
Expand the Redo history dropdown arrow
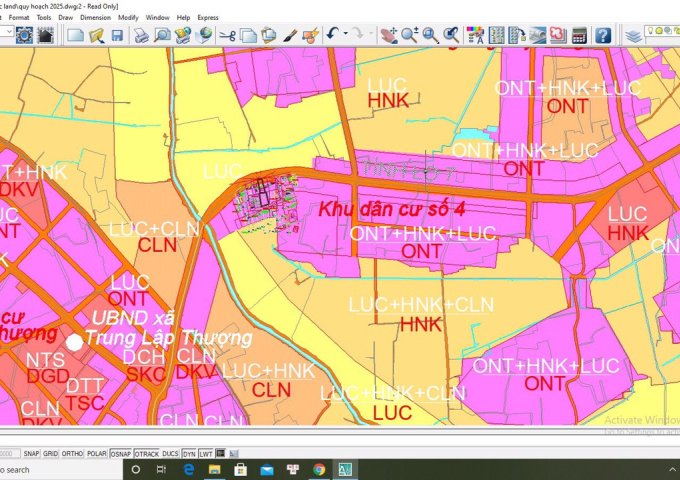click(371, 33)
